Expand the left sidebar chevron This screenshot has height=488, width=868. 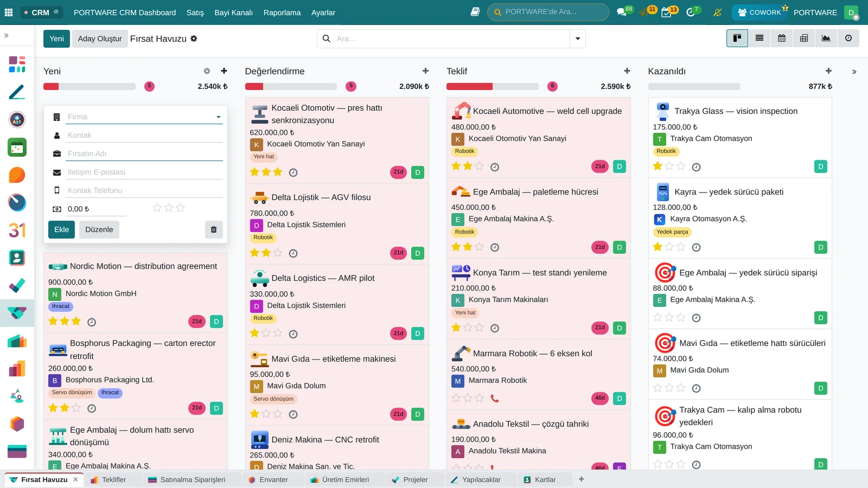pyautogui.click(x=7, y=35)
